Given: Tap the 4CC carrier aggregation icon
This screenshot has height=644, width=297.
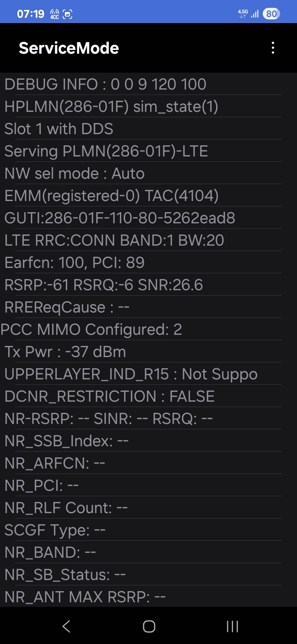Looking at the screenshot, I should (54, 14).
